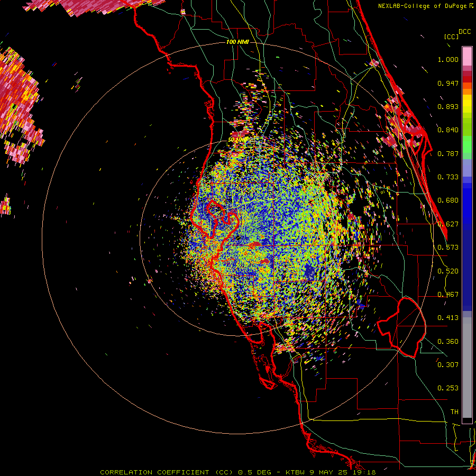Screen dimensions: 476x476
Task: Pick the bright green segment of the color bar
Action: pyautogui.click(x=467, y=144)
